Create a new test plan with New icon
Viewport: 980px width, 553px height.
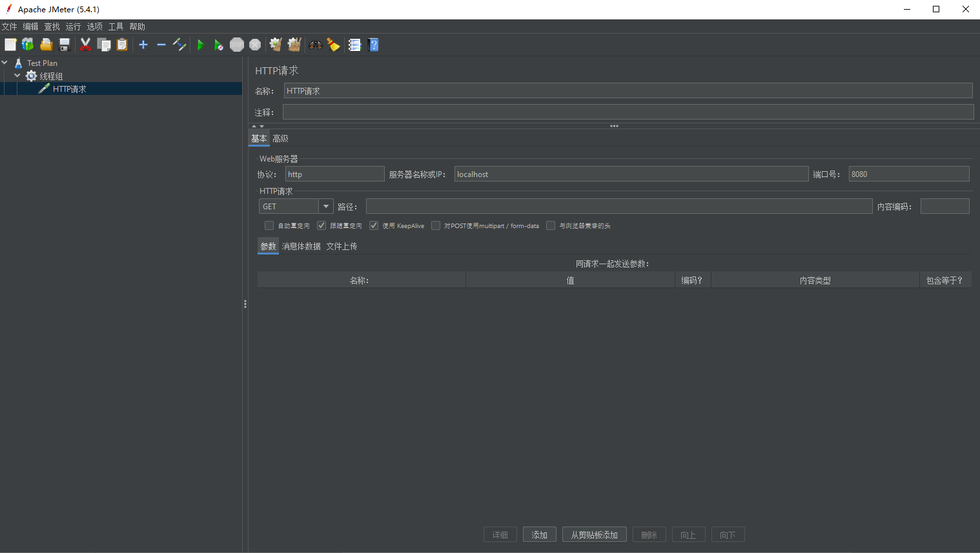coord(10,45)
